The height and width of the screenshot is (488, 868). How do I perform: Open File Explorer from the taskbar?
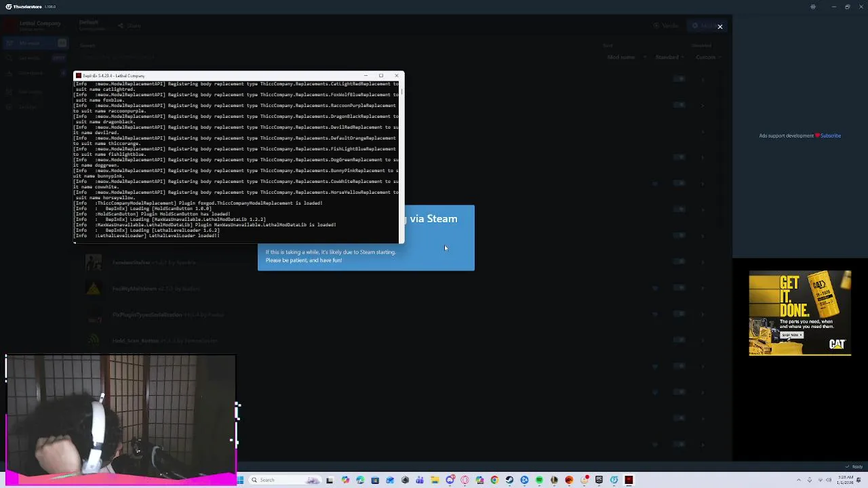(435, 480)
